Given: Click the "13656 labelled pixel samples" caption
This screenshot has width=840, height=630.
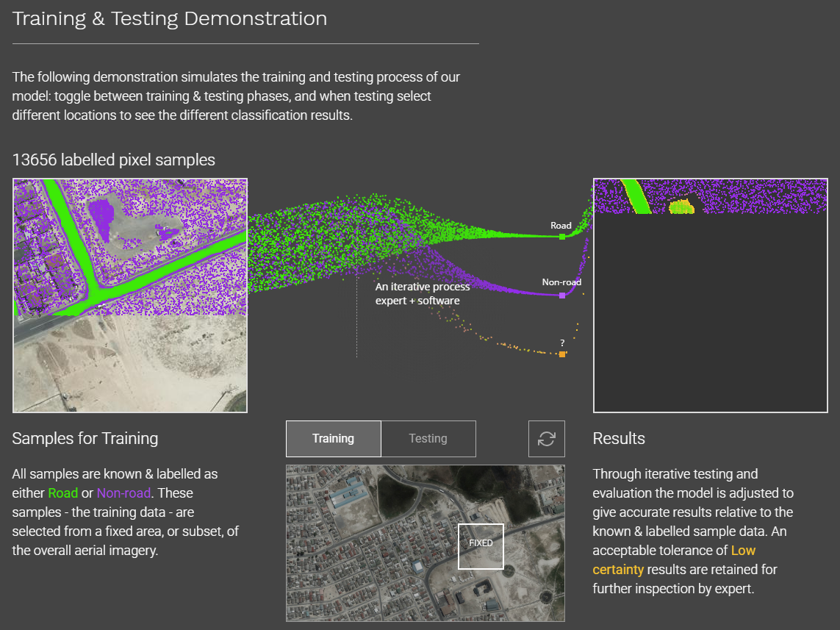Looking at the screenshot, I should (x=113, y=160).
